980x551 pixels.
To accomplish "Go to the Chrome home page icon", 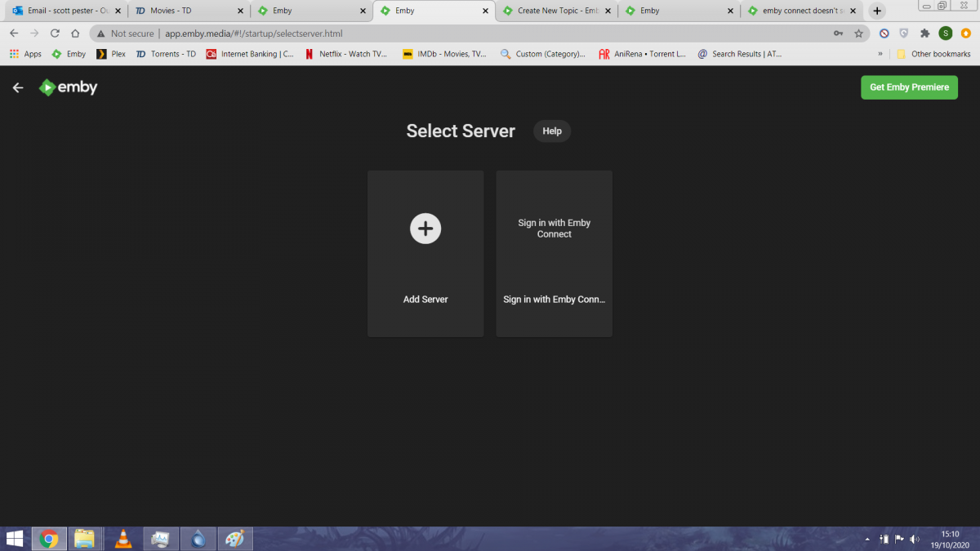I will pyautogui.click(x=75, y=33).
